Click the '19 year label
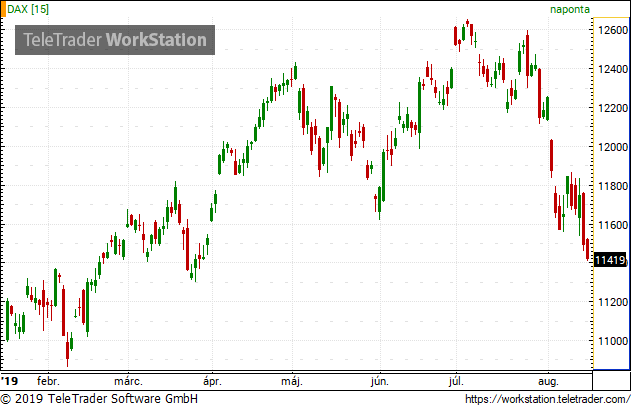This screenshot has width=631, height=408. tap(10, 381)
